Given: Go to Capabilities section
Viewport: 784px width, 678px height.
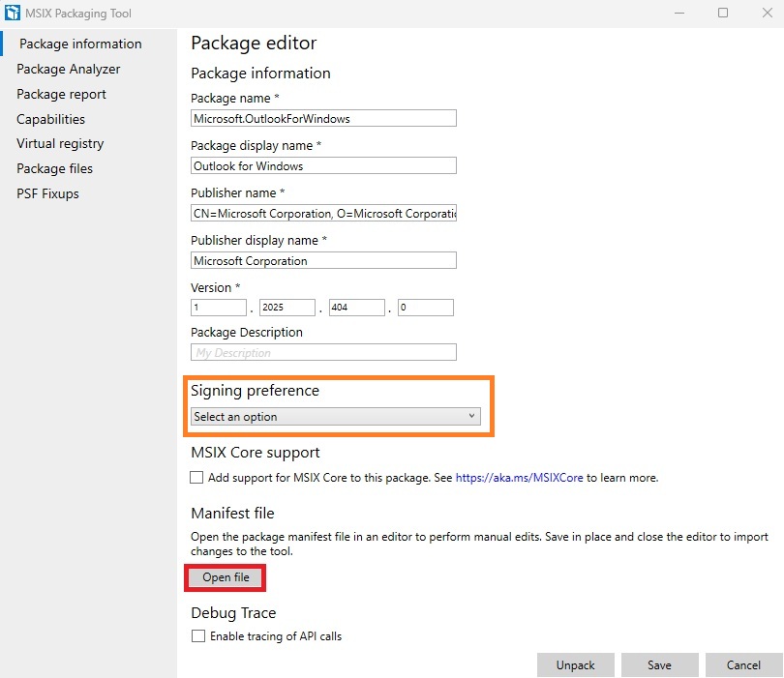Looking at the screenshot, I should pos(50,119).
